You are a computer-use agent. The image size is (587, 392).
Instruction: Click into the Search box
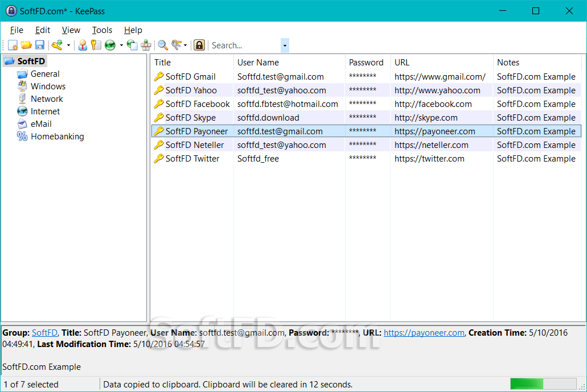[245, 46]
